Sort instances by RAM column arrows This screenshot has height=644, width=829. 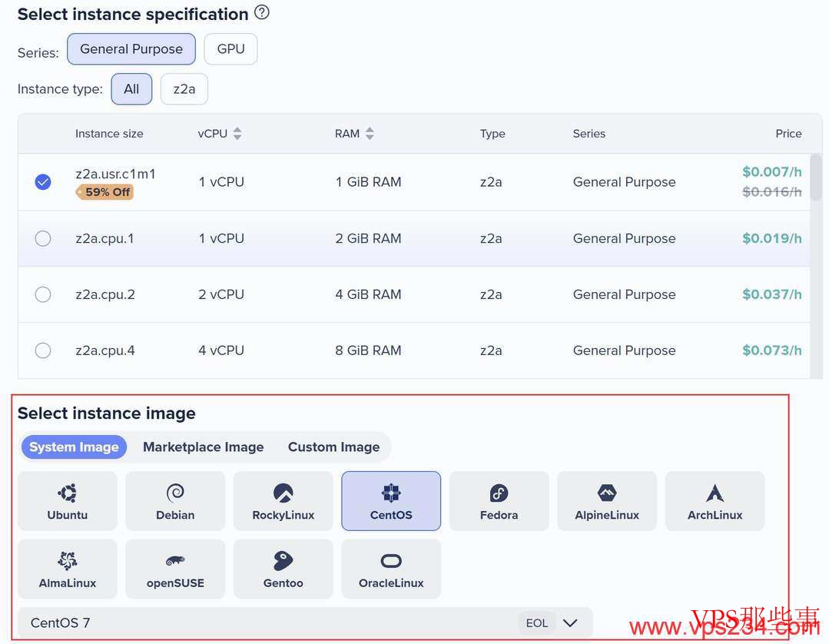[x=370, y=134]
